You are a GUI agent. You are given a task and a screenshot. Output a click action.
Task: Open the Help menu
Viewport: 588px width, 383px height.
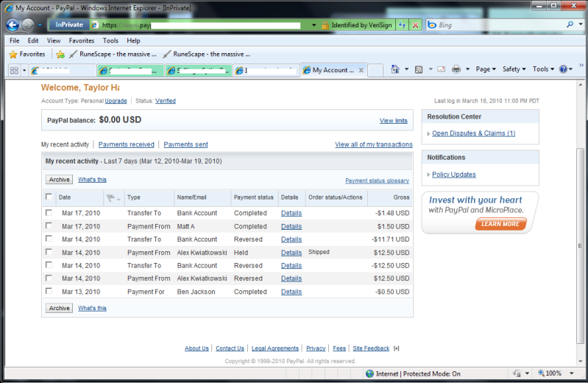(x=133, y=41)
